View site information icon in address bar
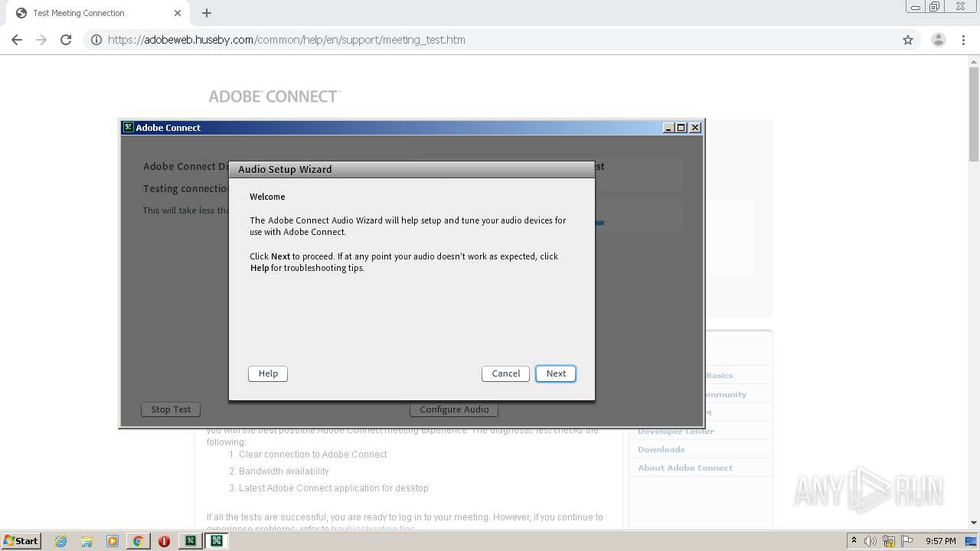The height and width of the screenshot is (551, 980). coord(96,40)
